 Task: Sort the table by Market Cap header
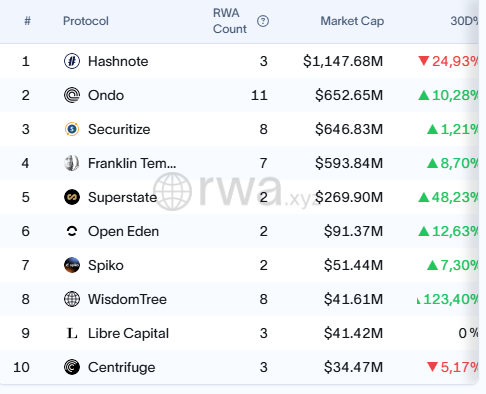click(x=352, y=21)
